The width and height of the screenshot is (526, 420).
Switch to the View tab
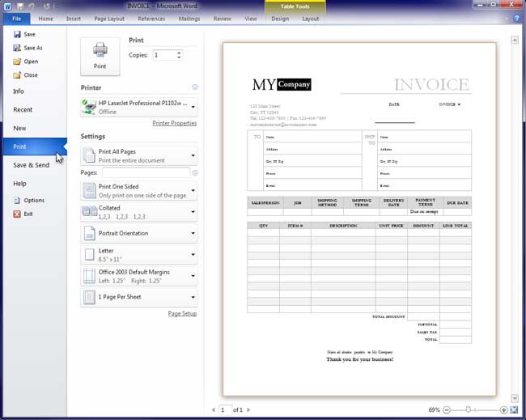[251, 19]
